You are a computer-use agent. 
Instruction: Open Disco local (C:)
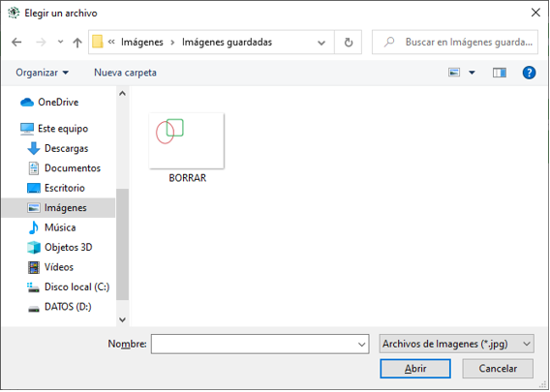76,287
